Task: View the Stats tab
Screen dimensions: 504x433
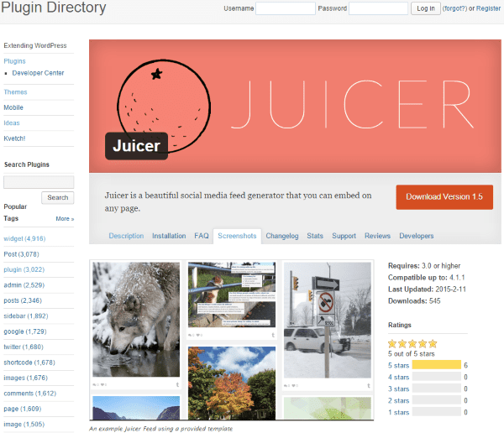Action: click(315, 236)
